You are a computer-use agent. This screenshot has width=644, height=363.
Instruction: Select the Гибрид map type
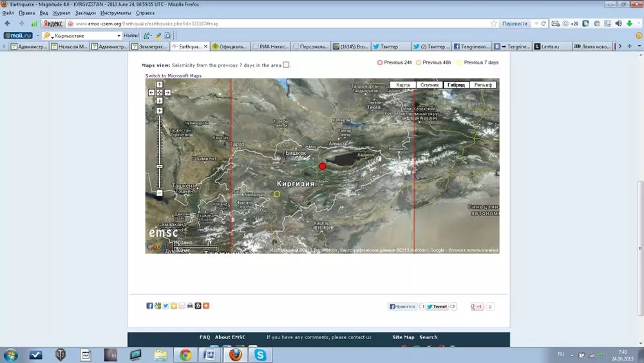tap(455, 85)
